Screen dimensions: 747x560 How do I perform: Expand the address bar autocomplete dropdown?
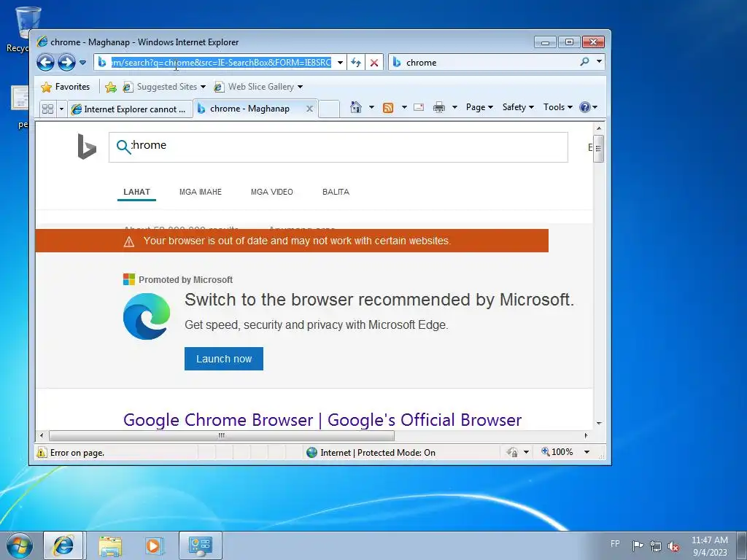(x=340, y=63)
